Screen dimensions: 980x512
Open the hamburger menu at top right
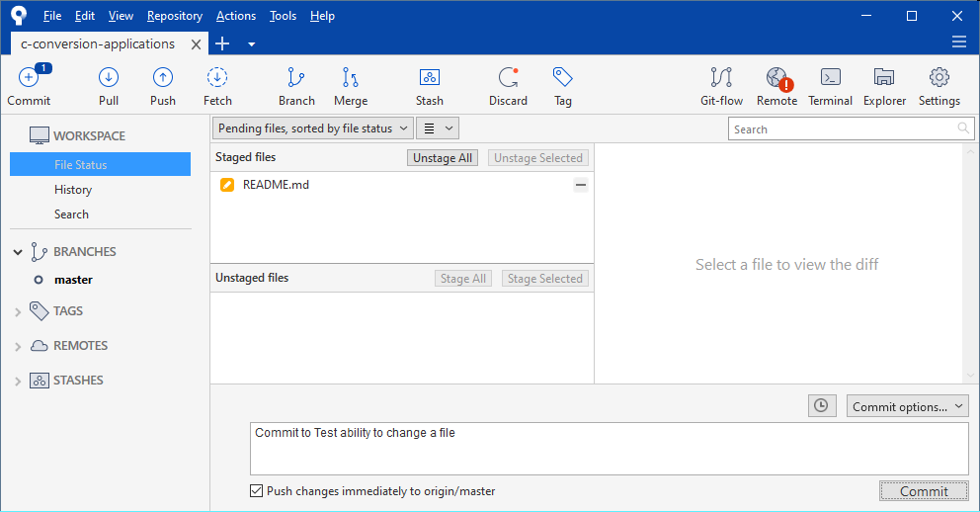tap(958, 42)
